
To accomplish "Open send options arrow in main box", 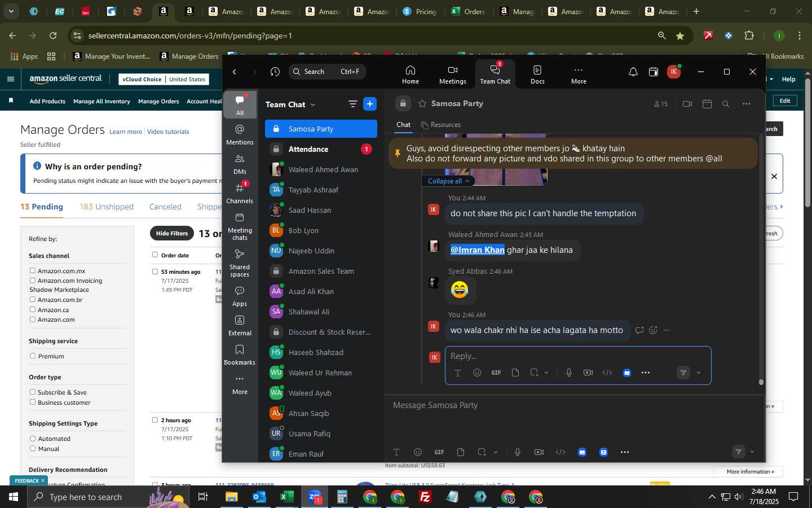I will tap(752, 452).
